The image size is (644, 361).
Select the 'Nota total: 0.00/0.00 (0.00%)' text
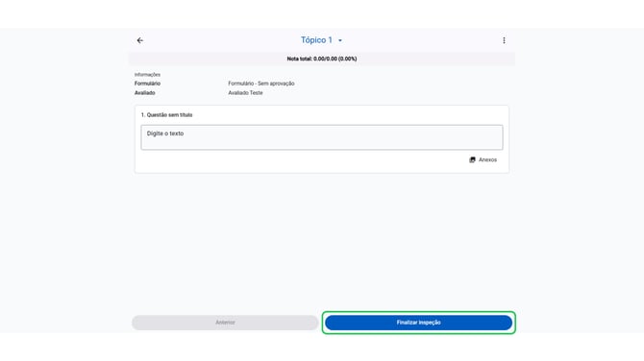[x=322, y=59]
